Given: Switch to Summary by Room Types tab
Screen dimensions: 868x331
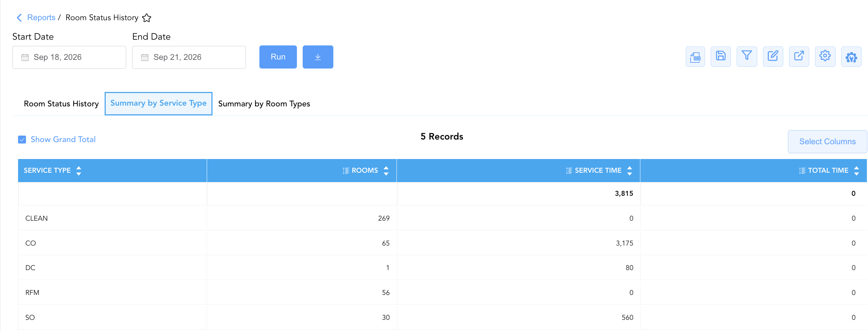Looking at the screenshot, I should pos(264,104).
